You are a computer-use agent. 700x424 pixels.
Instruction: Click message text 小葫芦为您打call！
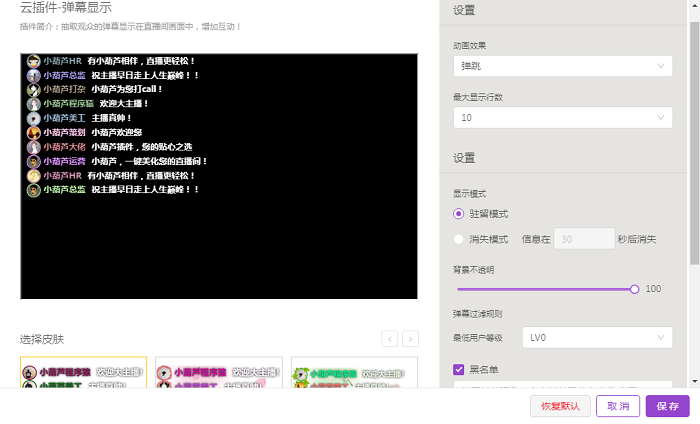127,89
